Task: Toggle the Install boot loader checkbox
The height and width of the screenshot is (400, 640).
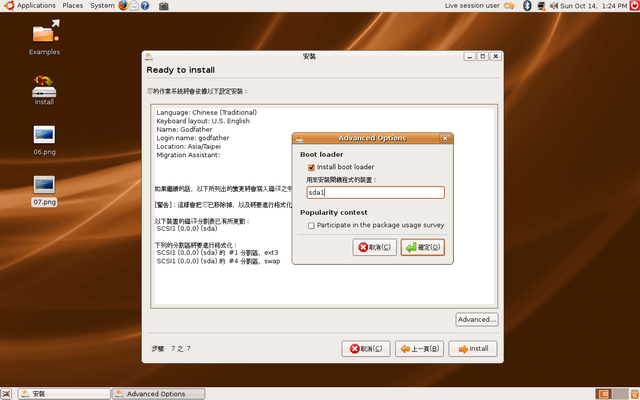Action: click(311, 167)
